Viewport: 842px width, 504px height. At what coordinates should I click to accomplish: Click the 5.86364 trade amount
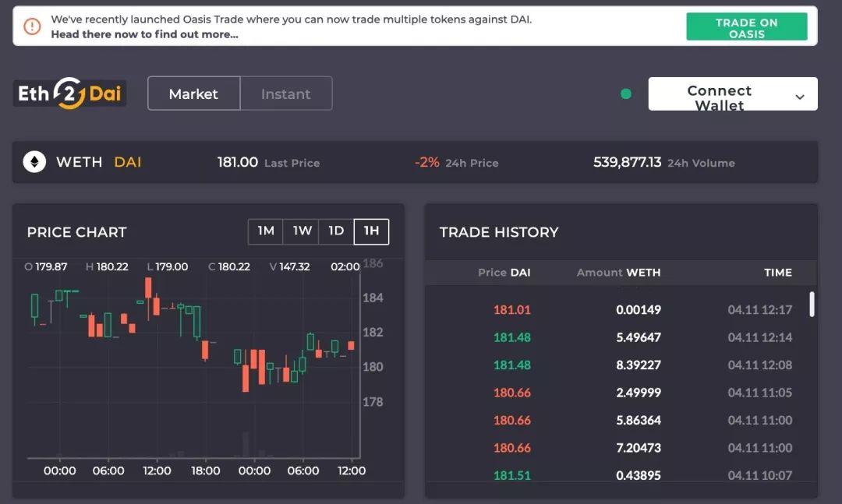[x=639, y=421]
